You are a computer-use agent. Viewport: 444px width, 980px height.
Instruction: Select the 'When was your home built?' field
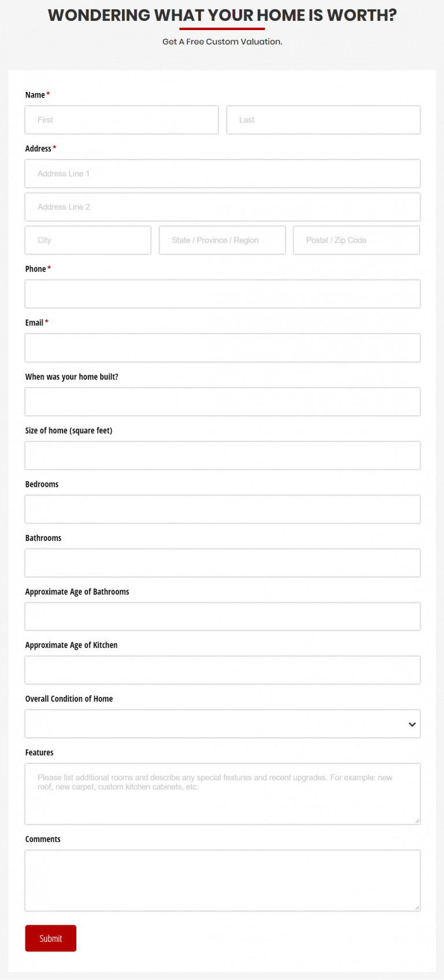pyautogui.click(x=222, y=401)
